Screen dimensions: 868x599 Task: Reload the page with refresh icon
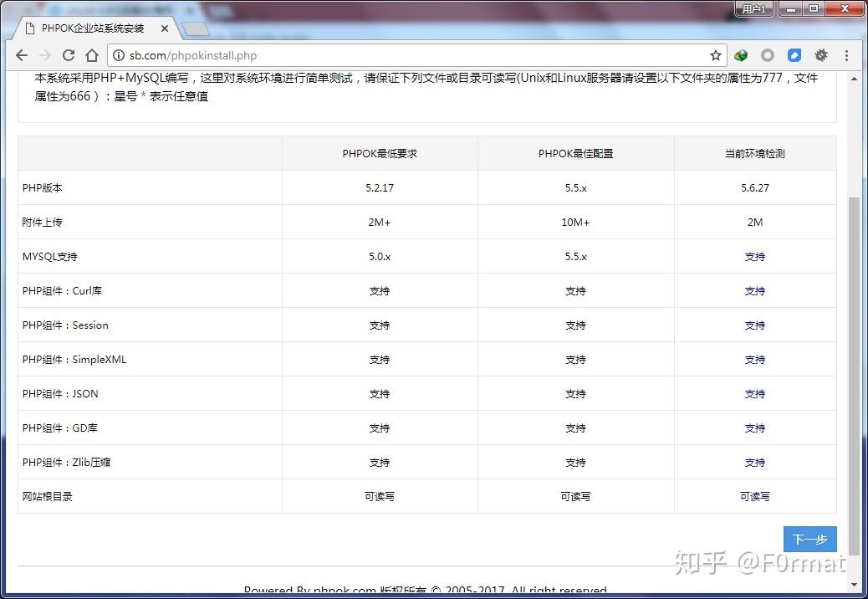pos(69,55)
